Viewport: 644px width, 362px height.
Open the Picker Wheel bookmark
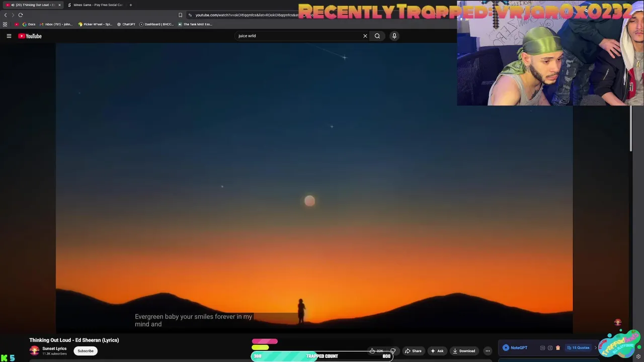point(95,24)
